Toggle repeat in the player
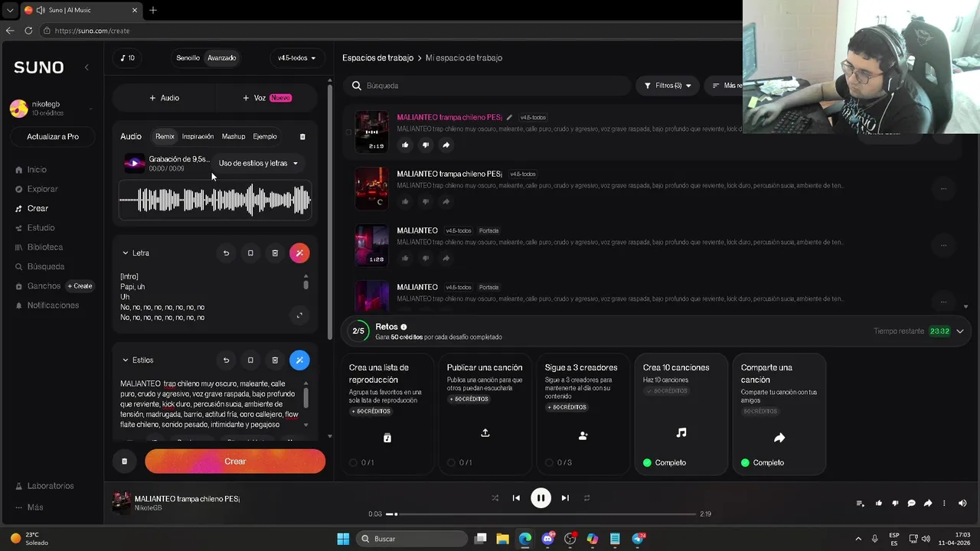This screenshot has height=551, width=980. (586, 498)
